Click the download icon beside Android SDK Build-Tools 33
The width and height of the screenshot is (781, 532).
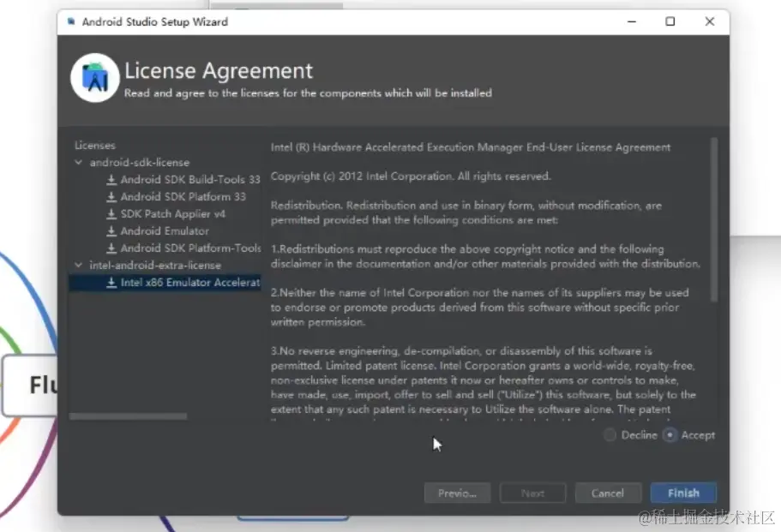pos(111,180)
